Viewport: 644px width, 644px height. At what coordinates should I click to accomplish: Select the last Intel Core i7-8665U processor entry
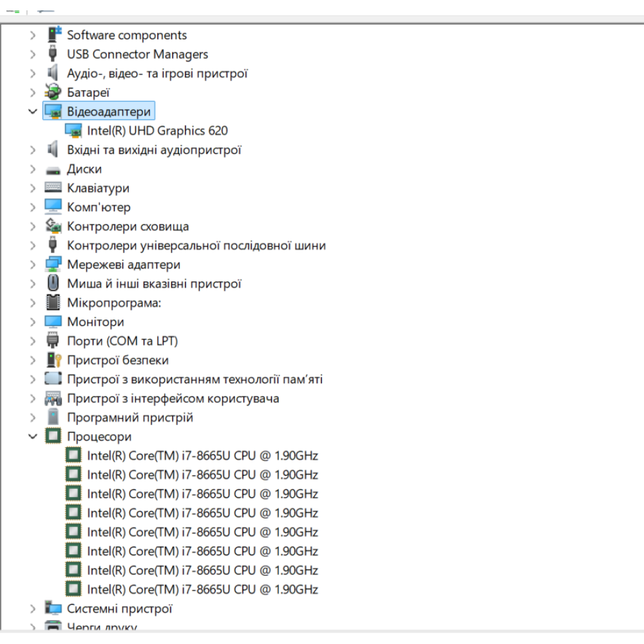(202, 589)
